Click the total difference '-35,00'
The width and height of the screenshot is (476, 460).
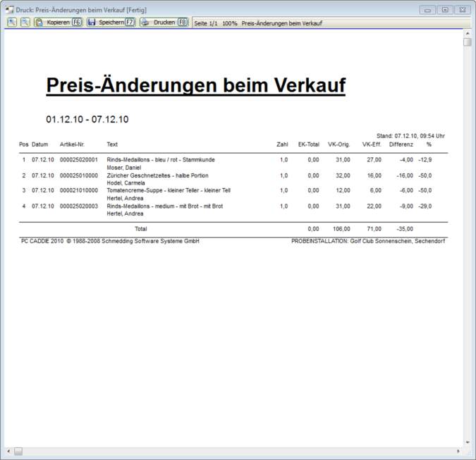click(x=405, y=229)
